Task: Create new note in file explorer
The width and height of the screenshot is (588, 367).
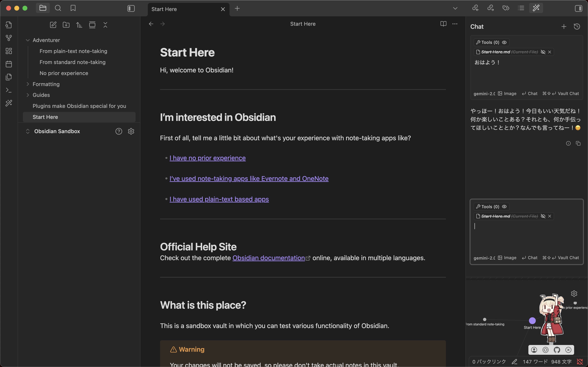Action: pyautogui.click(x=53, y=25)
